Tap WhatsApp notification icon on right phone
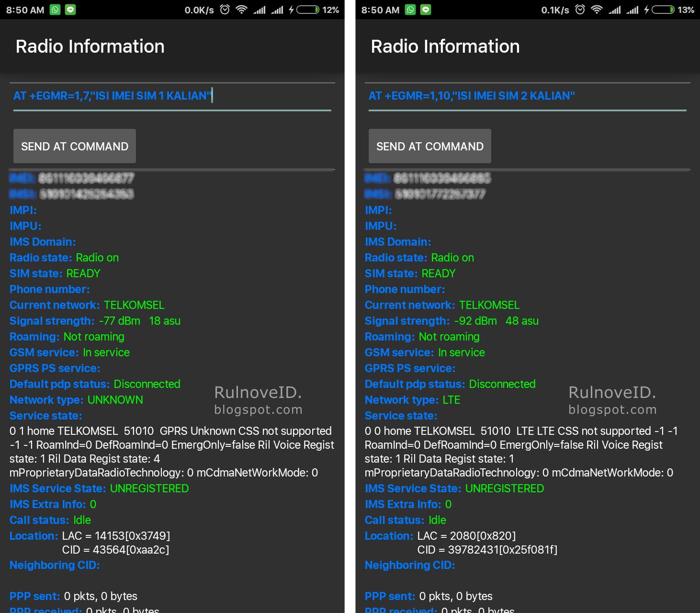 click(411, 10)
